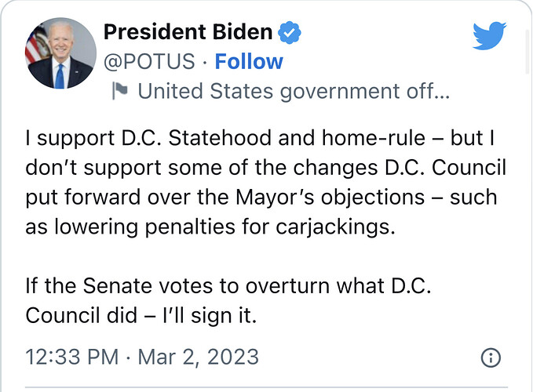Click the paragraph starting "I support D.C. Statehood"
The width and height of the screenshot is (533, 392).
[x=266, y=182]
